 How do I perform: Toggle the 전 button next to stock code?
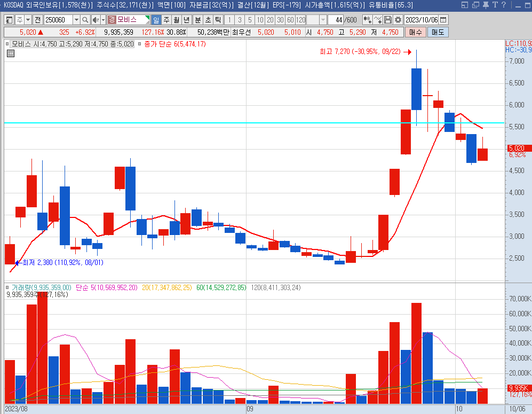coord(38,20)
